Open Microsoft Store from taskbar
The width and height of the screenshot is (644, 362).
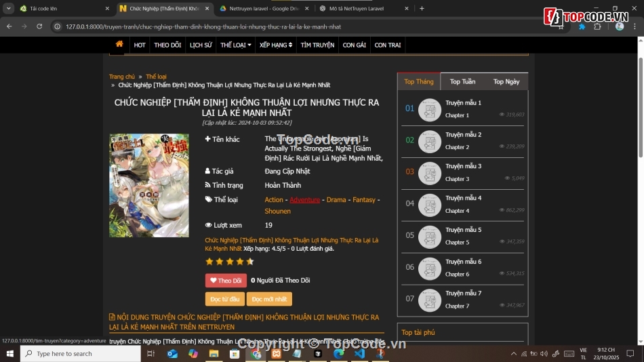(235, 354)
